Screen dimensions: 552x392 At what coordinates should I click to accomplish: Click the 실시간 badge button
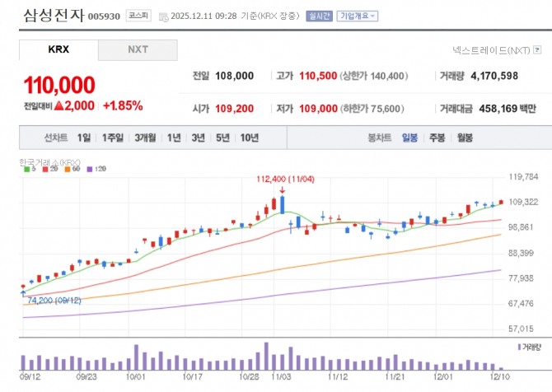[318, 16]
